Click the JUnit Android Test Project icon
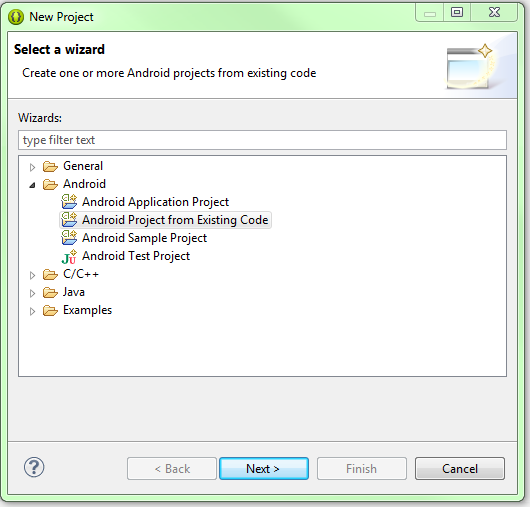Viewport: 530px width, 507px height. coord(69,257)
